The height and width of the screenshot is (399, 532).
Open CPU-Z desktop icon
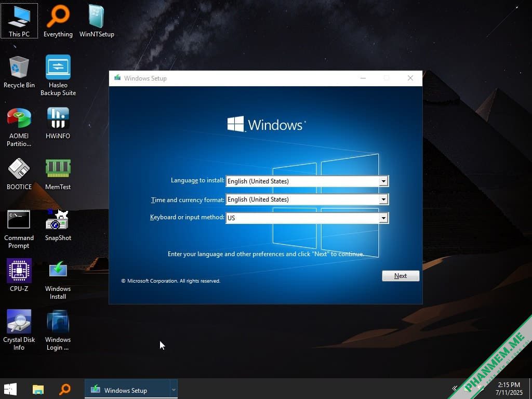[19, 275]
